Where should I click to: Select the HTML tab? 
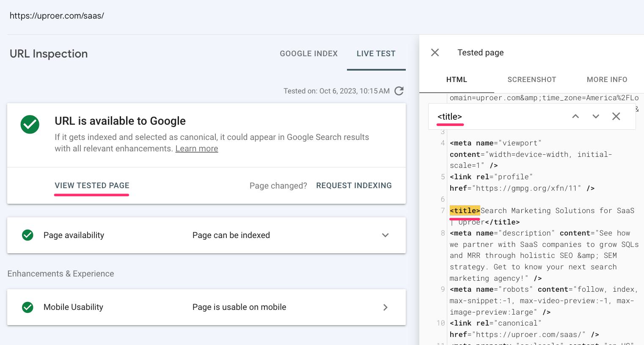[x=457, y=79]
